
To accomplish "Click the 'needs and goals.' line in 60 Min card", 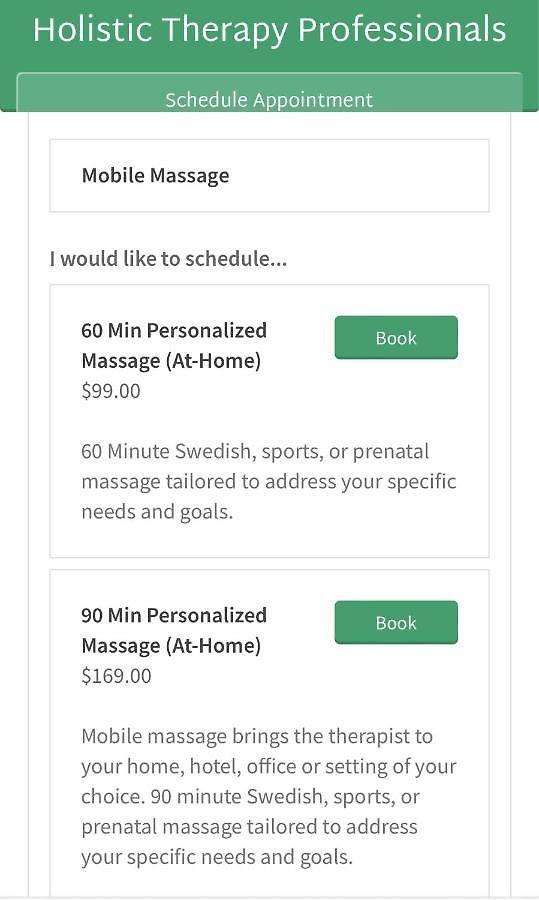I will click(x=157, y=512).
